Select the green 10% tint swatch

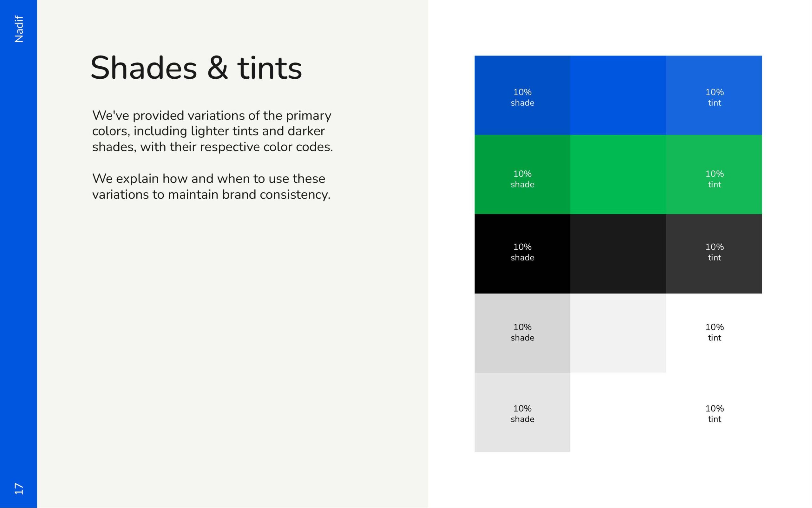(714, 175)
